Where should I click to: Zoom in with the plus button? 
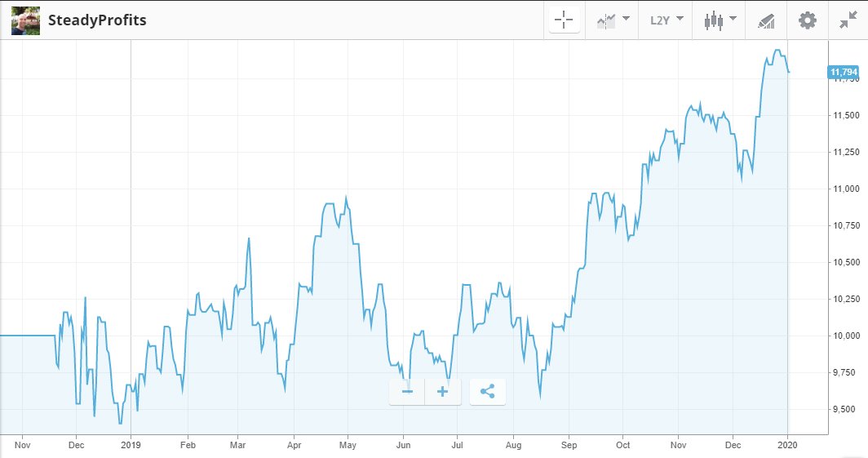click(443, 392)
